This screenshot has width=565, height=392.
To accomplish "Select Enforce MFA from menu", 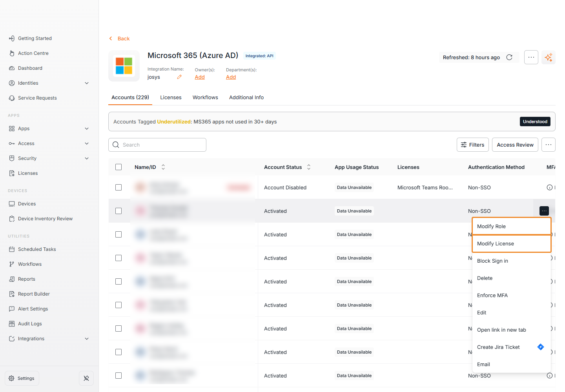I will (512, 295).
